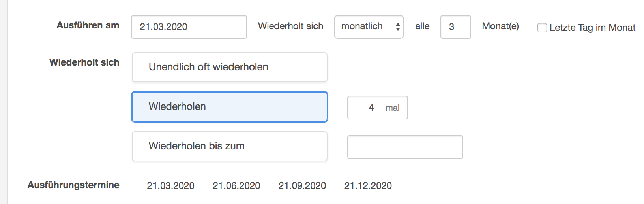Click the Monat(e) unit label

(x=500, y=26)
